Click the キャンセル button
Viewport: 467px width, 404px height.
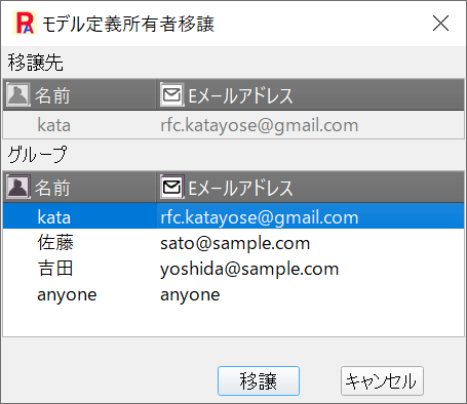click(x=382, y=381)
